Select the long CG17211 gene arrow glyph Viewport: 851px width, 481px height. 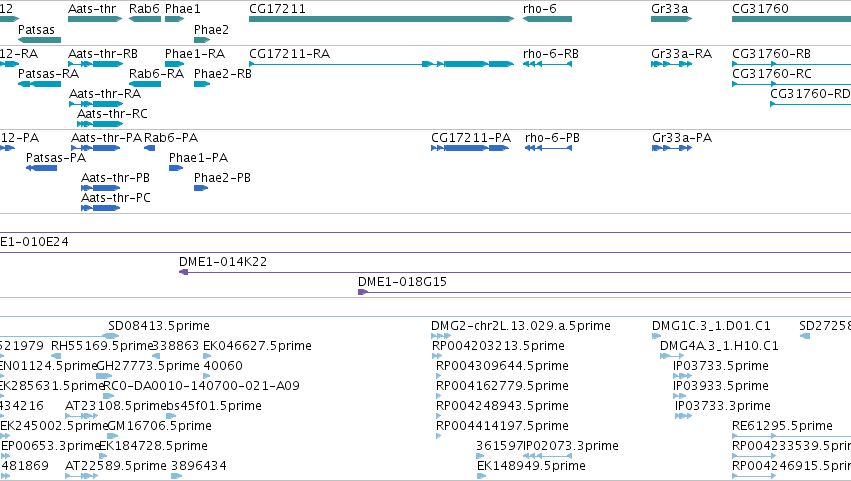coord(381,19)
